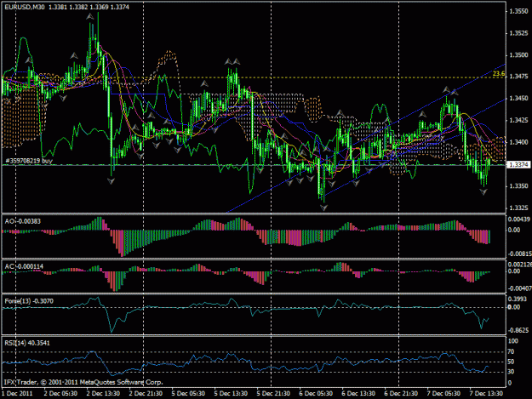Click -0.00815 on the AO scale
This screenshot has width=532, height=399.
tap(519, 254)
